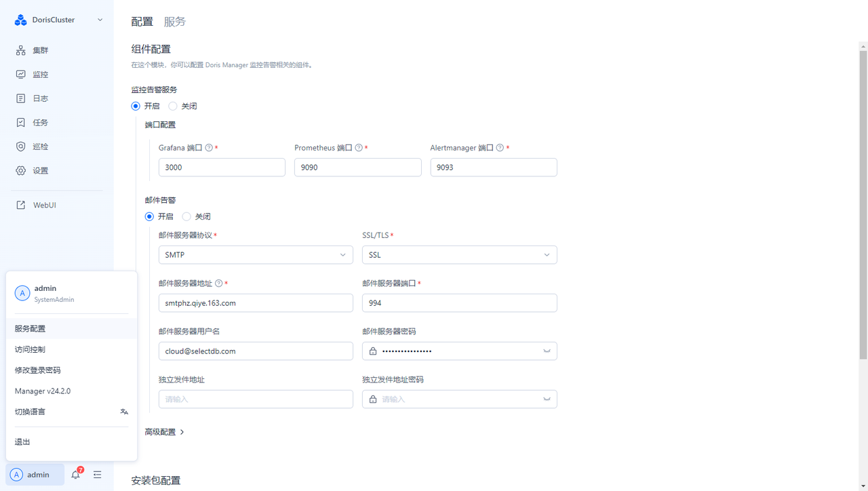Image resolution: width=868 pixels, height=491 pixels.
Task: Click the language translate icon
Action: (x=124, y=412)
